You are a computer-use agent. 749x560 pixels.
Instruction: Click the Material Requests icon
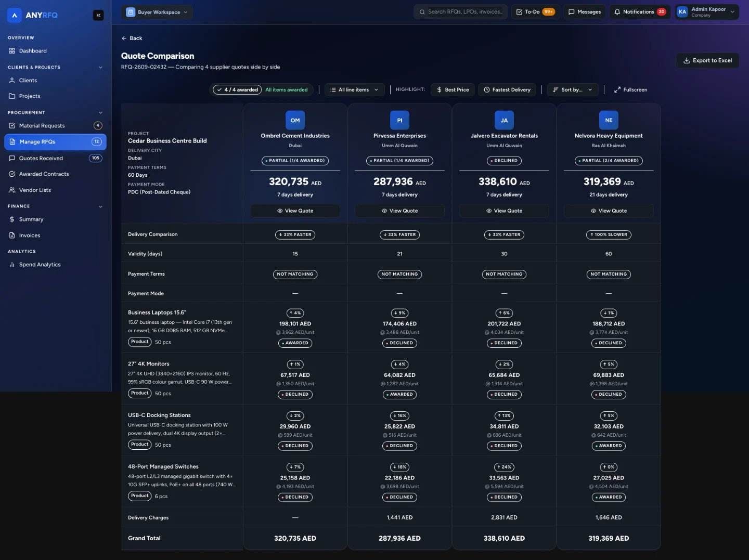pos(12,126)
